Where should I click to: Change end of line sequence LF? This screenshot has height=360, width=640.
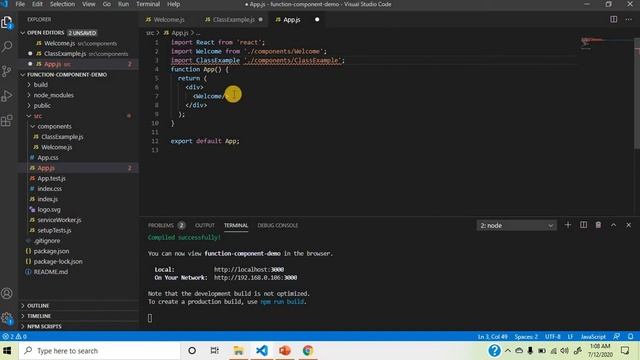(x=570, y=337)
